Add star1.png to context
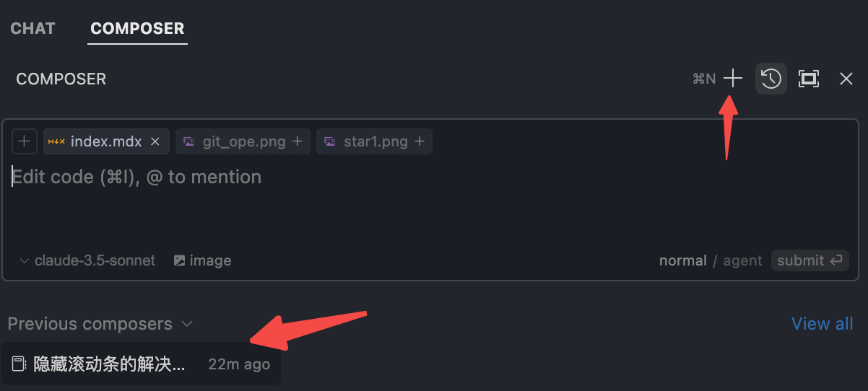This screenshot has width=868, height=391. click(420, 141)
